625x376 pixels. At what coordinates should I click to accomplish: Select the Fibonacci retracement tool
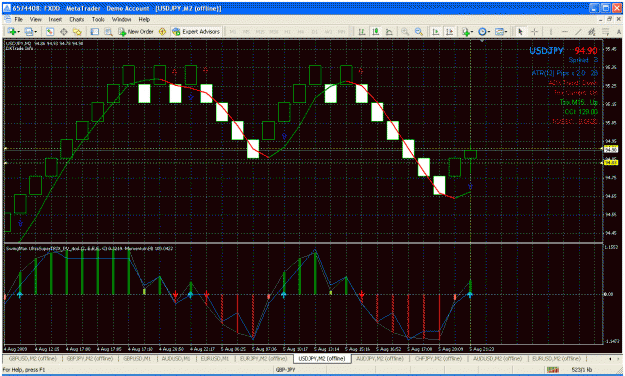(605, 31)
